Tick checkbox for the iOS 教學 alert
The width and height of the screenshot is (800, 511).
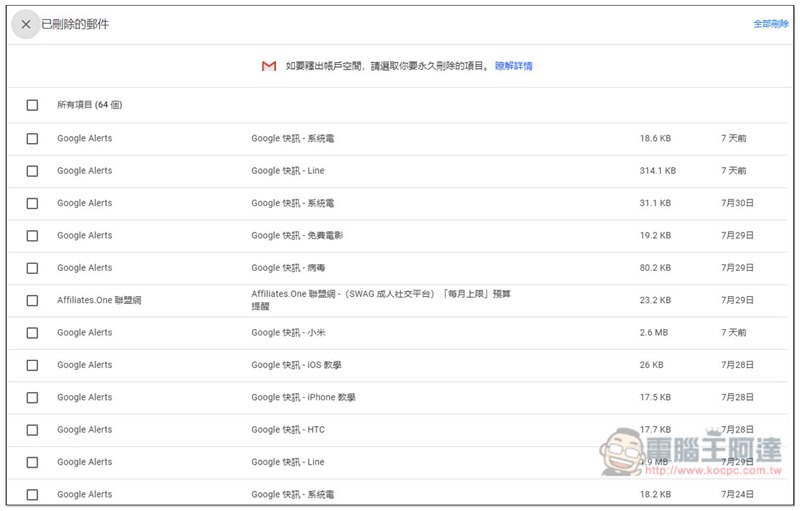pyautogui.click(x=32, y=365)
